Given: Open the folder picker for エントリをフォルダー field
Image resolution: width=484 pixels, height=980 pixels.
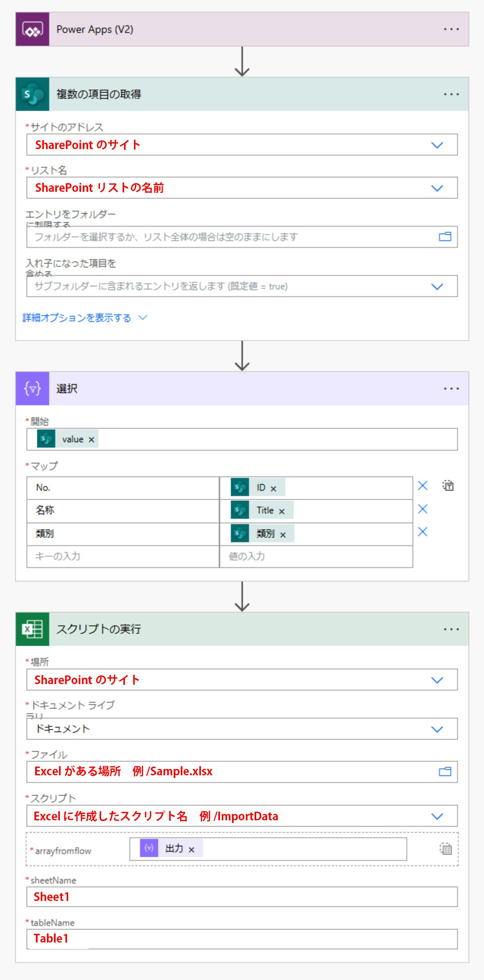Looking at the screenshot, I should [x=445, y=236].
